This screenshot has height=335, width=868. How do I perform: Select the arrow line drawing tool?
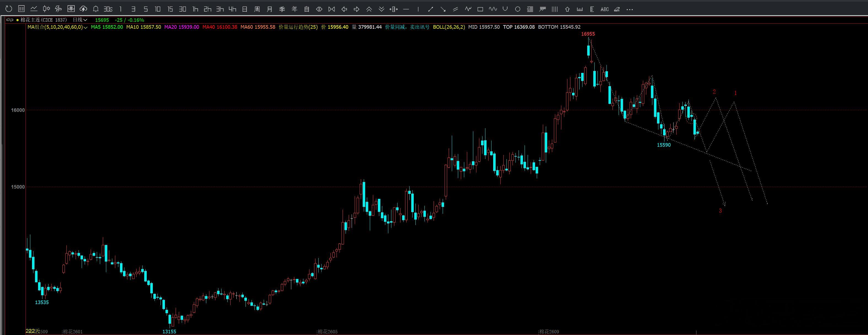pos(443,9)
